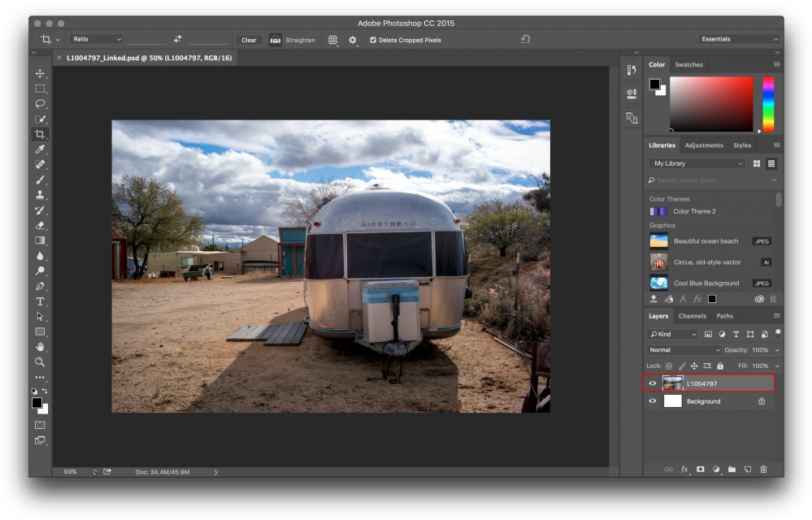Uncheck Delete Cropped Pixels checkbox
The image size is (812, 520).
tap(373, 40)
